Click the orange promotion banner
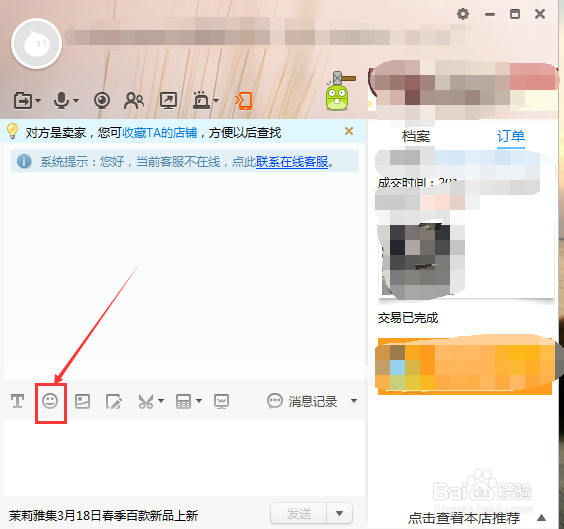The width and height of the screenshot is (564, 529). click(465, 366)
